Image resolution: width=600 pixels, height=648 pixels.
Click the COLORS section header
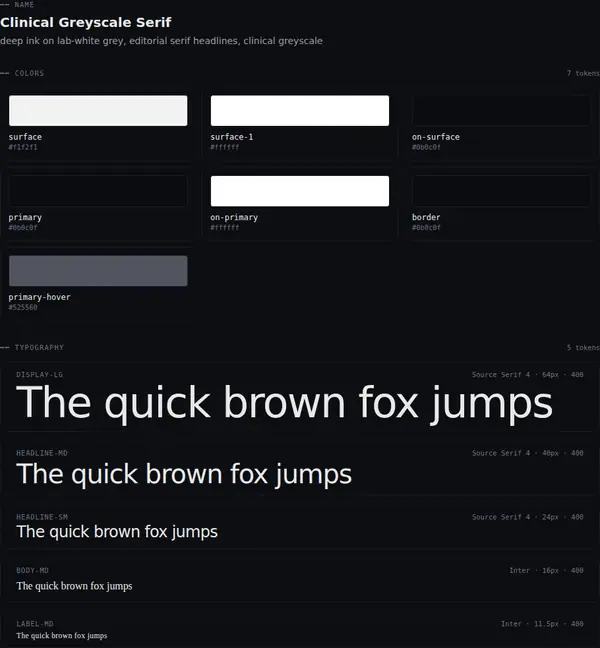29,73
